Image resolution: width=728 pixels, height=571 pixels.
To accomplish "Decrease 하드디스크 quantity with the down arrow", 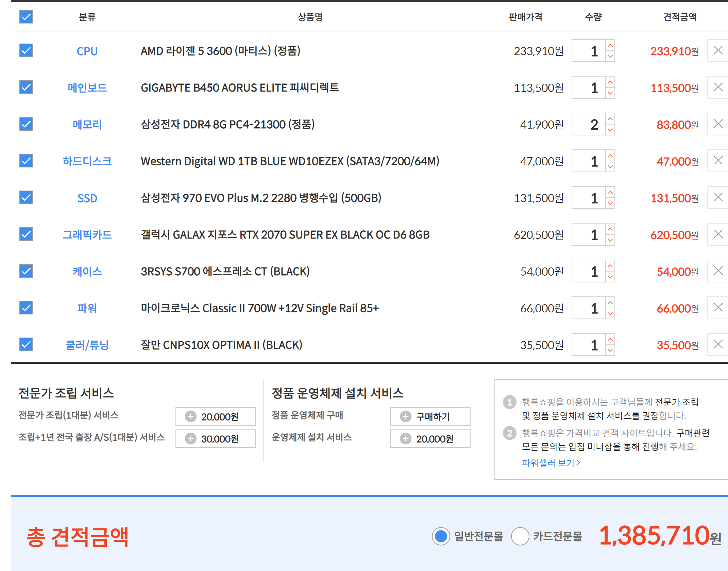I will tap(610, 166).
